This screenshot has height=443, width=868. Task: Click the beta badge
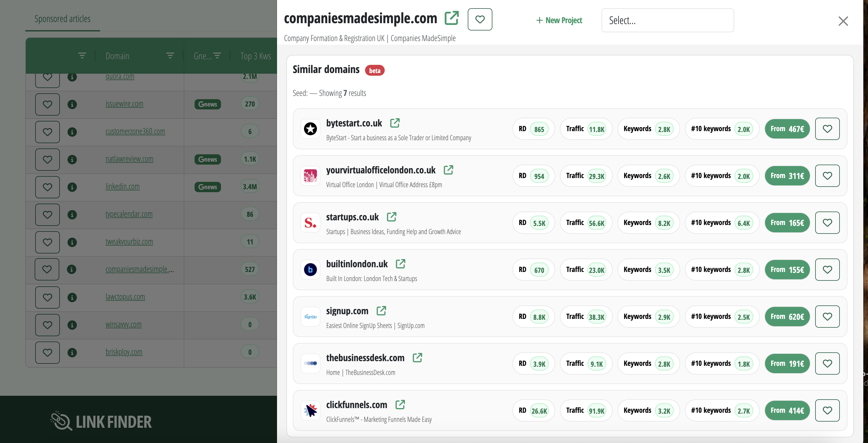pos(375,70)
